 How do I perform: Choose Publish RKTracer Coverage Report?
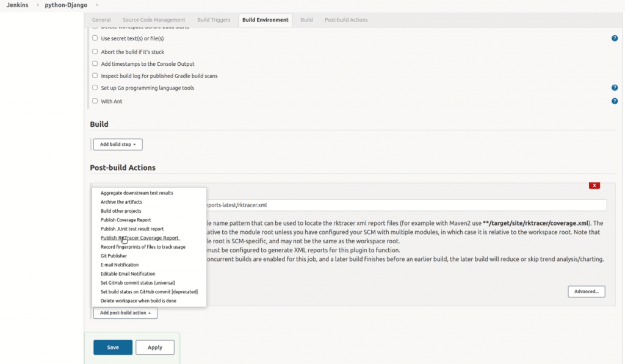point(140,238)
